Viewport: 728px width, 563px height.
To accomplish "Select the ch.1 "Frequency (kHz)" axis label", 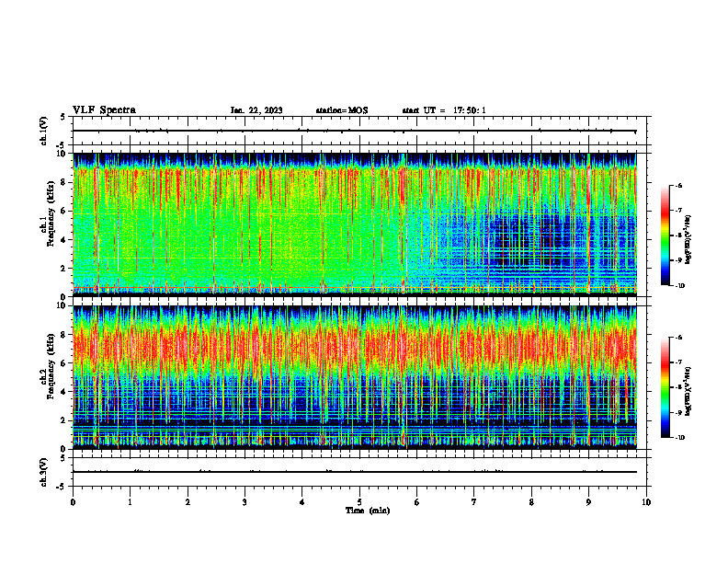I will 51,212.
